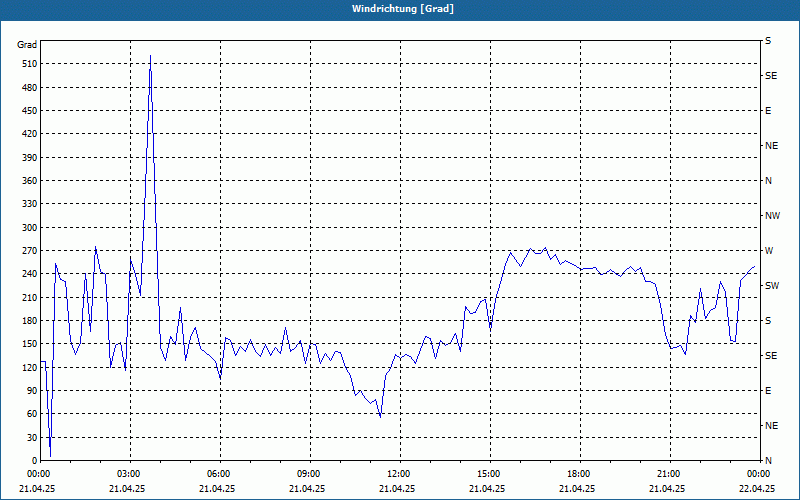Select the 120 y-axis value

point(30,367)
